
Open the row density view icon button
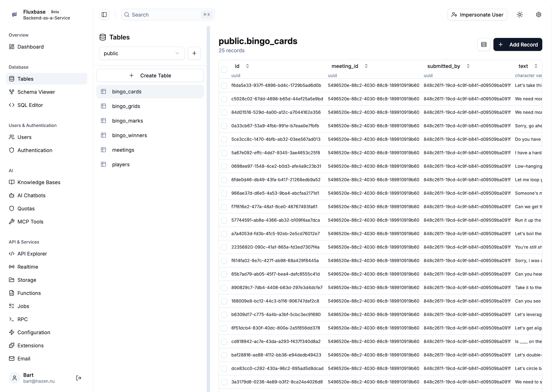(x=484, y=44)
